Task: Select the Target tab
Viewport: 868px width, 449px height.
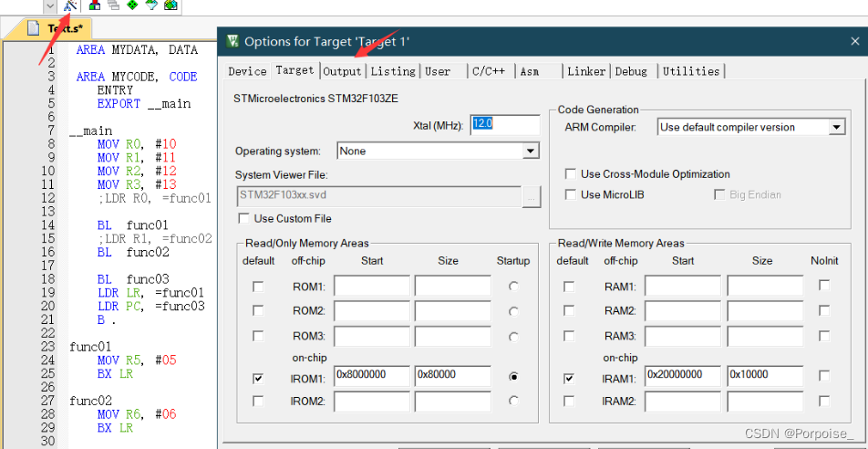Action: click(294, 70)
